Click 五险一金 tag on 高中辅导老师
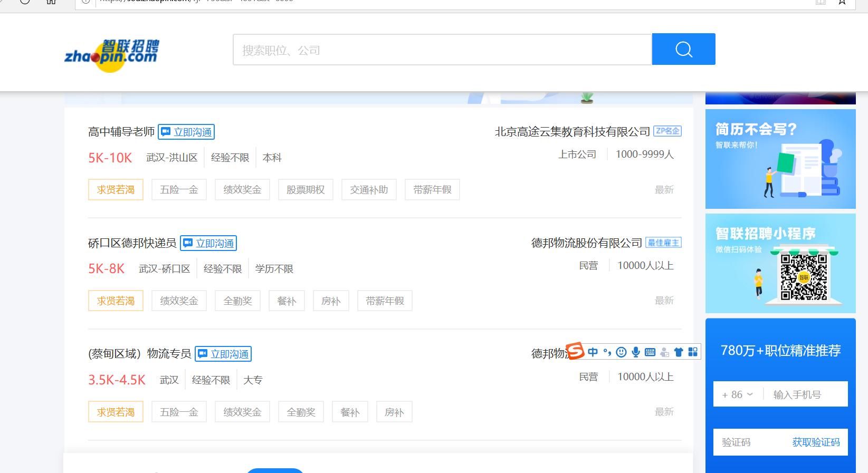 coord(179,190)
